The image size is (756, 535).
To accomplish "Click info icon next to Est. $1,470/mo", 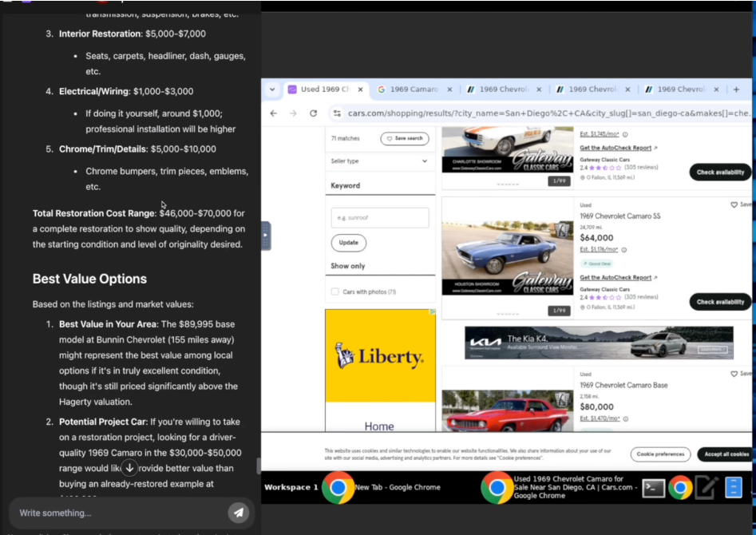I will tap(625, 418).
